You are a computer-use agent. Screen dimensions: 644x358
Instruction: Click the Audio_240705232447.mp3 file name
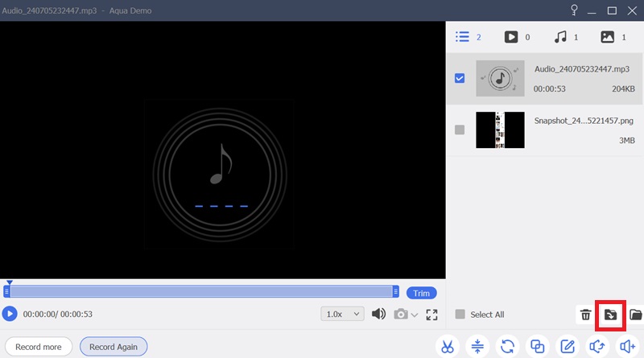[581, 69]
